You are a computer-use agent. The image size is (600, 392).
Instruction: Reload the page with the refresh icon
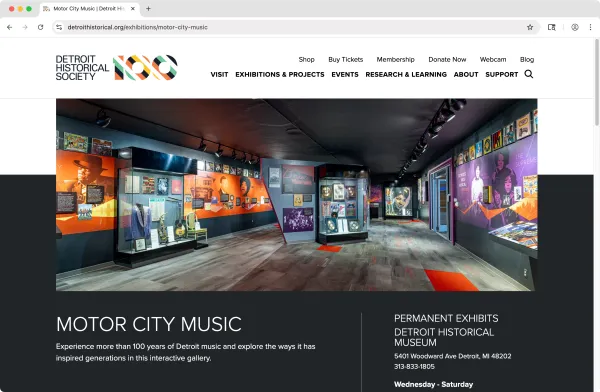(41, 27)
